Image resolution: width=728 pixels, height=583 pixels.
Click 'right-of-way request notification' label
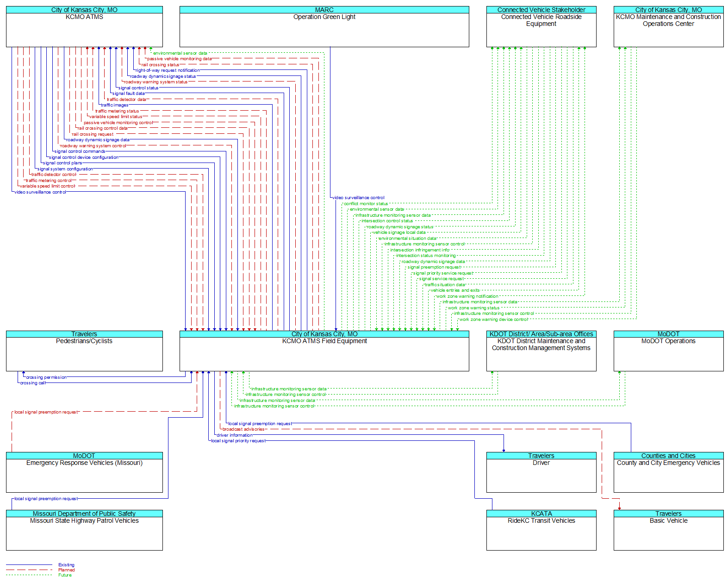click(168, 70)
